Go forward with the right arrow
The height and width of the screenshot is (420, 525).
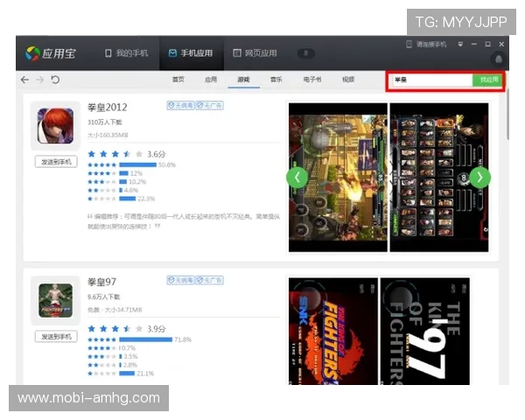[40, 80]
